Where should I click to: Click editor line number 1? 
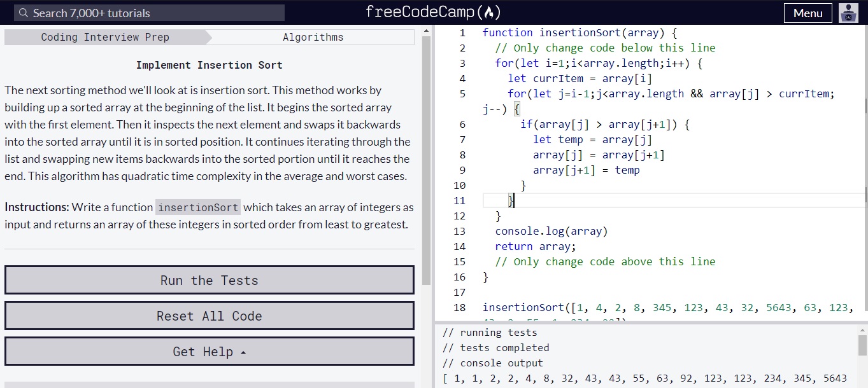pyautogui.click(x=462, y=32)
